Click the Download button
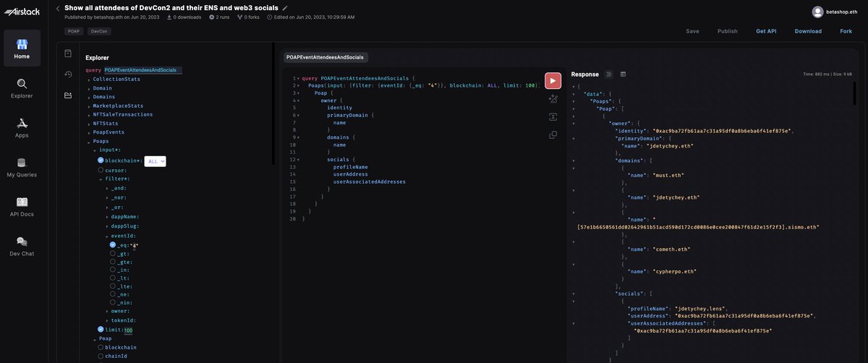The height and width of the screenshot is (363, 868). 808,31
